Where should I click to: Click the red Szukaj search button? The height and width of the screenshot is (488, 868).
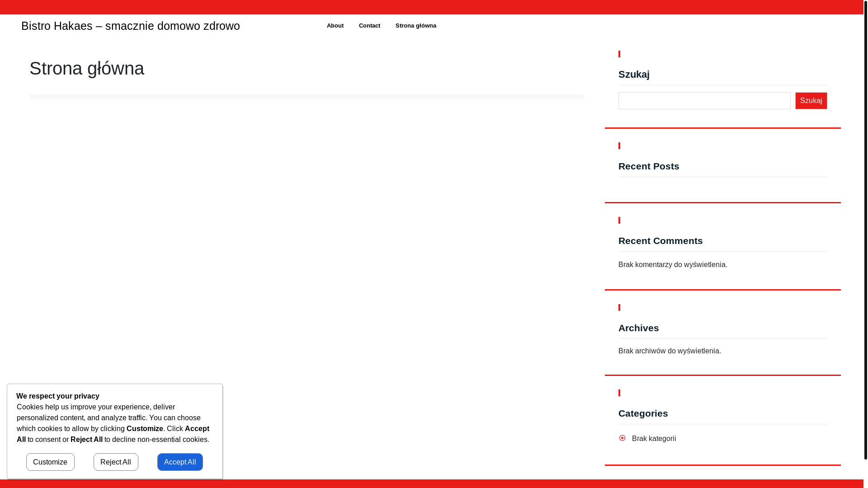click(x=811, y=101)
